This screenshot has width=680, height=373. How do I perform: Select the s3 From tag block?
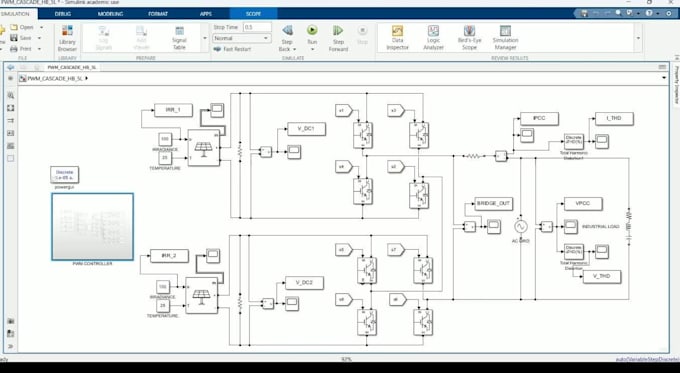pyautogui.click(x=396, y=111)
